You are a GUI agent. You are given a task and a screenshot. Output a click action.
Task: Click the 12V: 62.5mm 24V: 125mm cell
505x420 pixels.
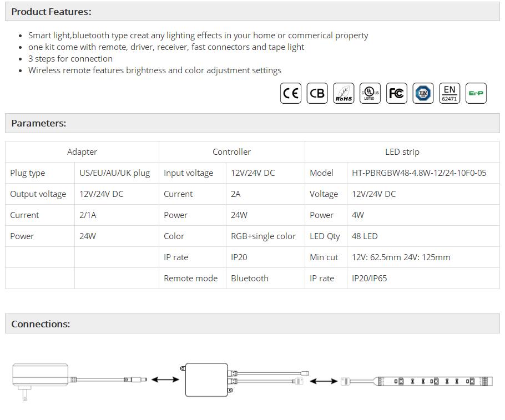pos(423,257)
